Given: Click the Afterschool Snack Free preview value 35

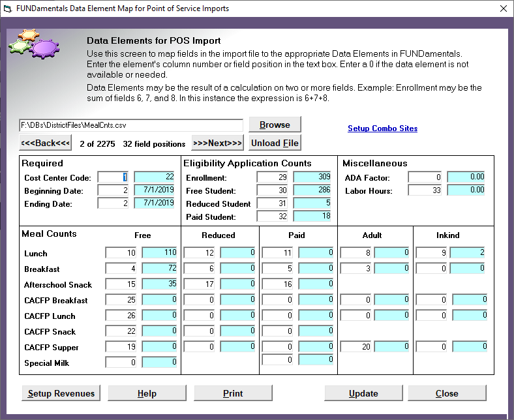Looking at the screenshot, I should (159, 284).
